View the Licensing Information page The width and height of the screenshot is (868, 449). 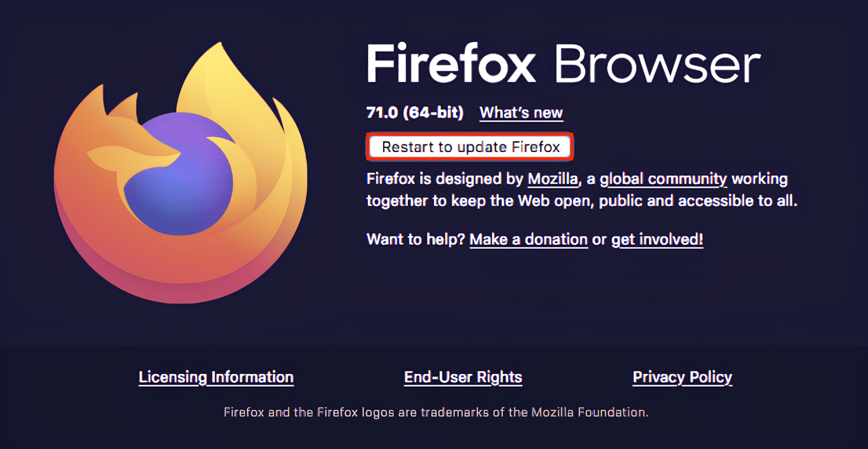point(216,376)
